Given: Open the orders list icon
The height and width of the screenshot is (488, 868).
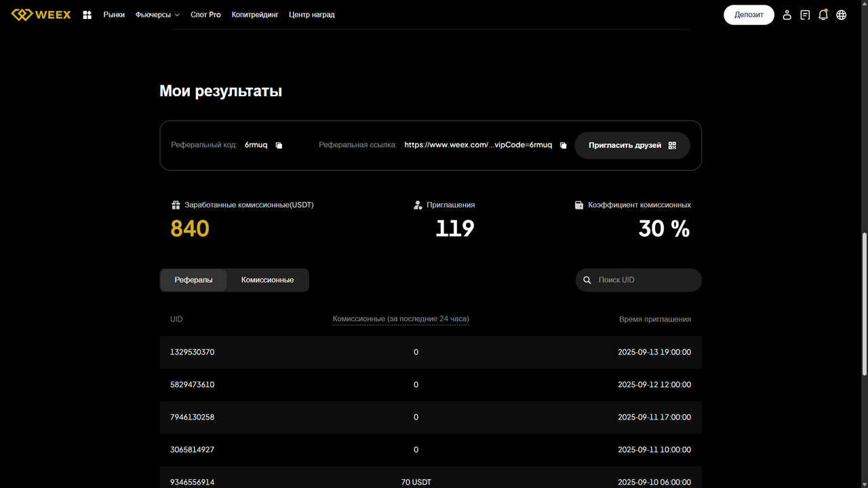Looking at the screenshot, I should pyautogui.click(x=805, y=15).
